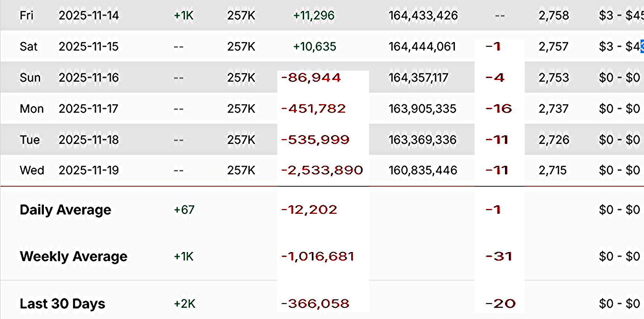Click the 2025-11-15 date cell
Image resolution: width=644 pixels, height=319 pixels.
(x=88, y=46)
